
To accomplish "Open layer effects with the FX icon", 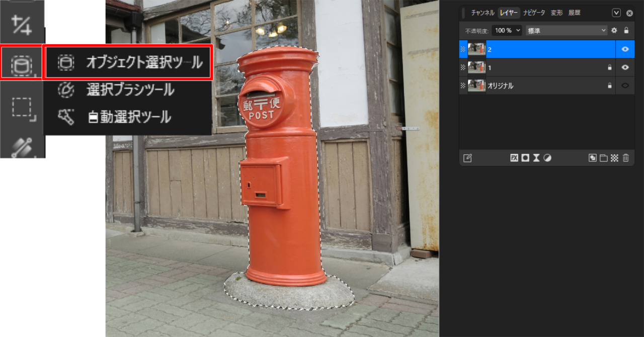I will [x=514, y=158].
